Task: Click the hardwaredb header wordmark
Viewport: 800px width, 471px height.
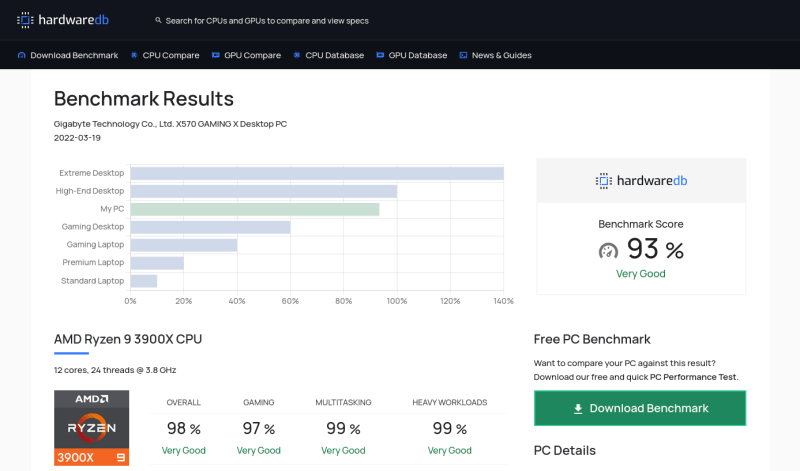Action: click(73, 20)
